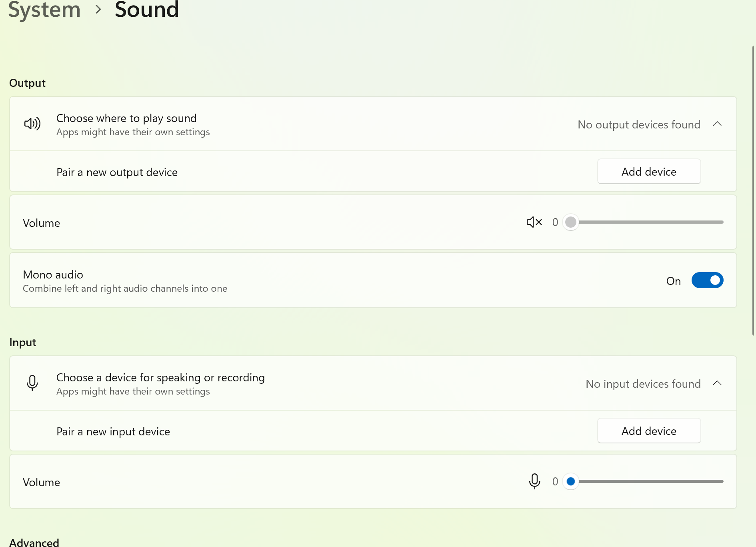Mute input via microphone icon by input Volume
The image size is (756, 547).
click(534, 481)
